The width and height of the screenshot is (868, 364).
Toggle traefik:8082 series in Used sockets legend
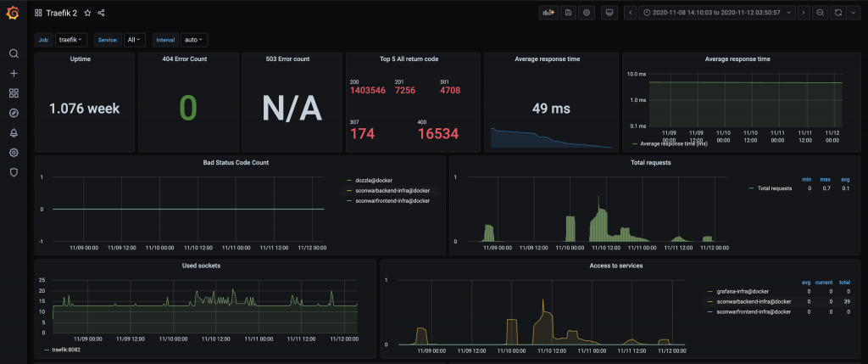(64, 350)
